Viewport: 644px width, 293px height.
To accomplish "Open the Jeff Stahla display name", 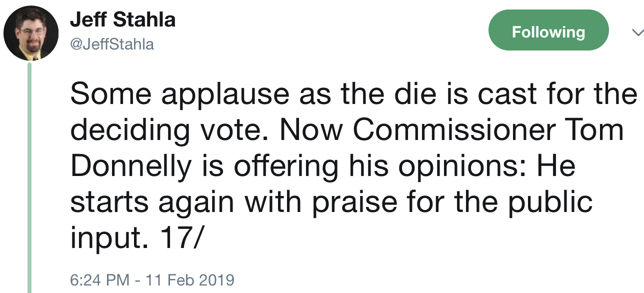I will (122, 20).
